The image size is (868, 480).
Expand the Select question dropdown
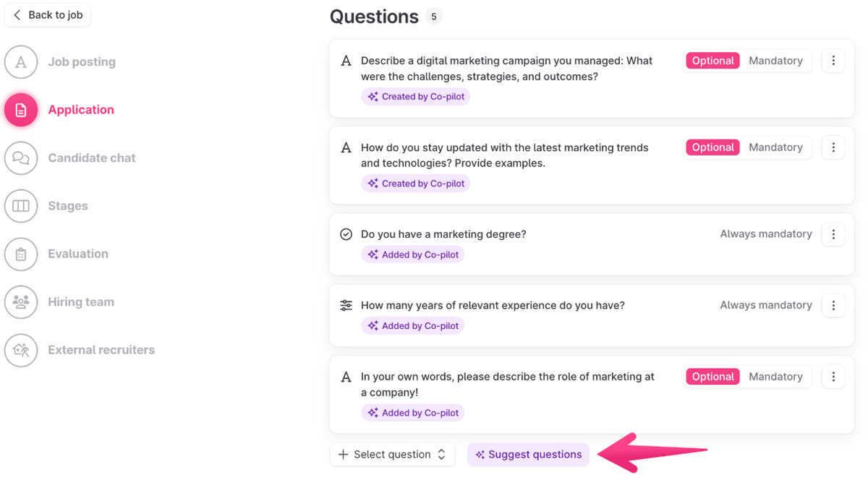(x=392, y=455)
